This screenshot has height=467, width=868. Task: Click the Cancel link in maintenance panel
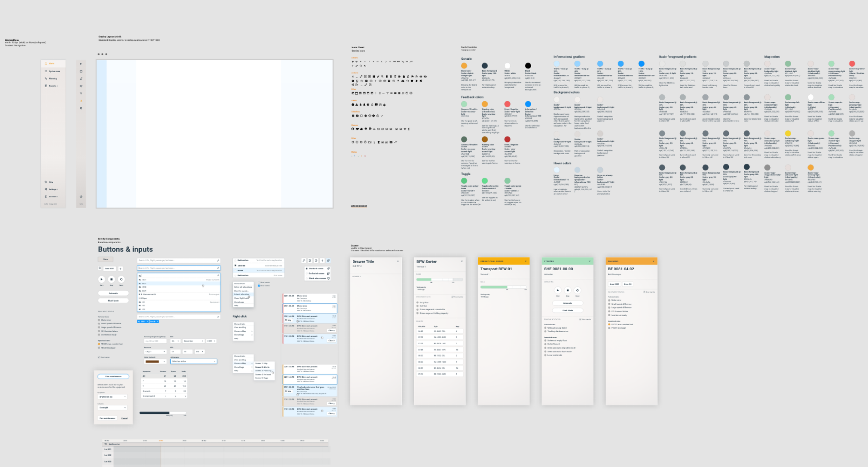(x=124, y=418)
